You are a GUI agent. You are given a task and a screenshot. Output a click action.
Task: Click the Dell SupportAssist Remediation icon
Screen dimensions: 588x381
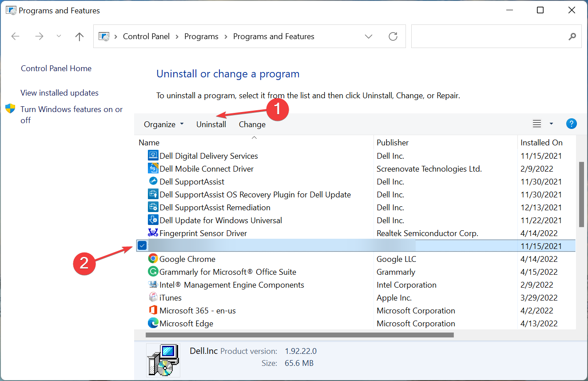point(153,207)
